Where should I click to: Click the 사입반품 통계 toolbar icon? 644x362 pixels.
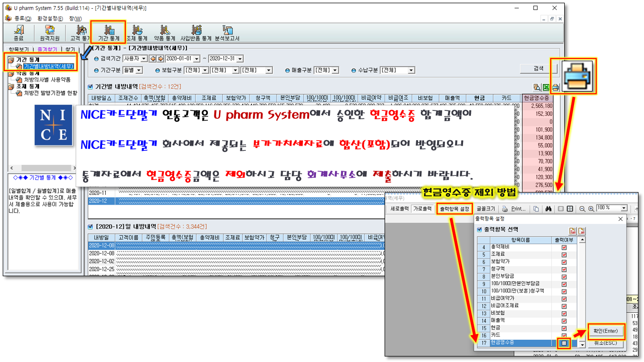click(196, 32)
